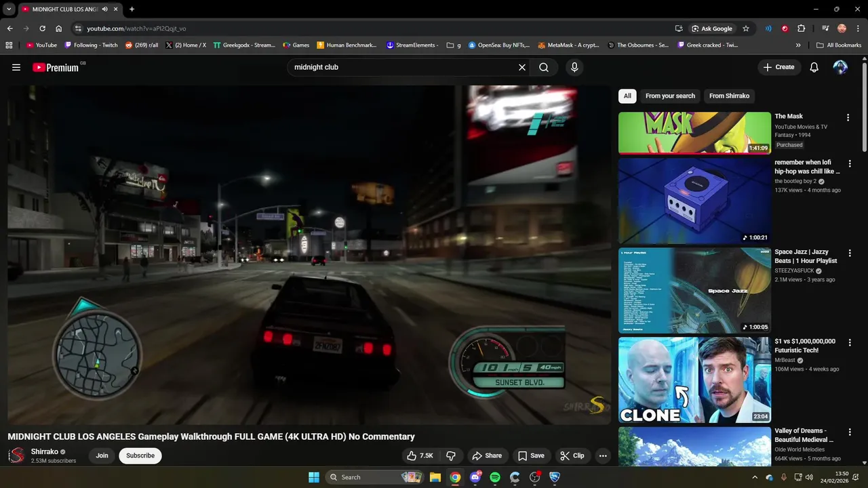Select 'From Shirrako' filter chip
Viewport: 868px width, 488px height.
(729, 96)
